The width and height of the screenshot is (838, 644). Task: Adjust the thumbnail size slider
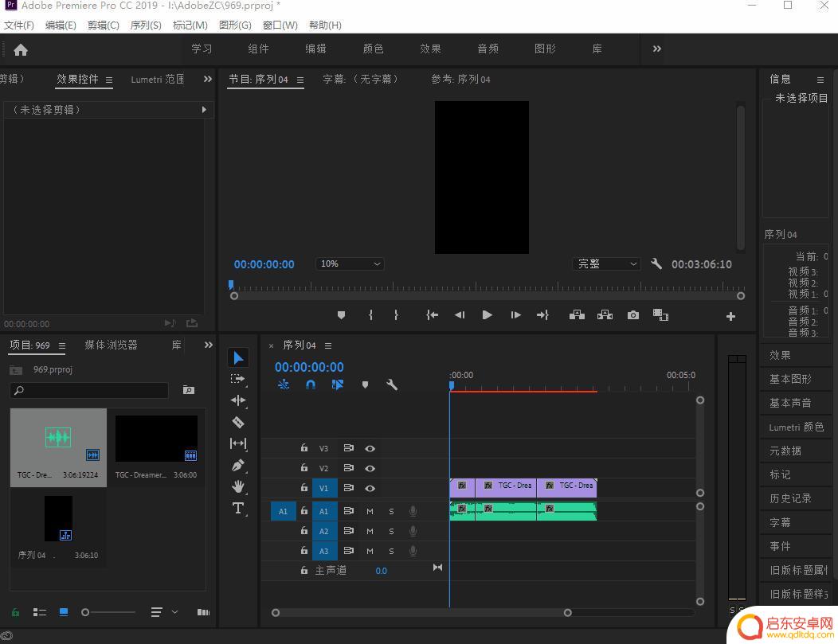pyautogui.click(x=108, y=612)
